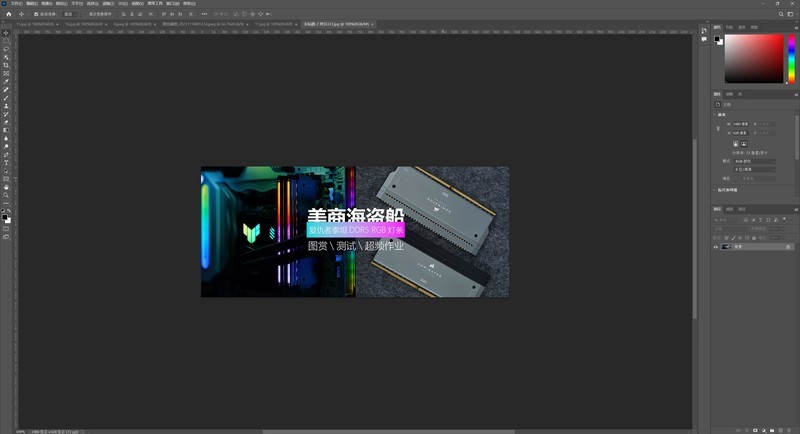Open the 滤镜 menu
Viewport: 800px width, 434px height.
(x=108, y=4)
